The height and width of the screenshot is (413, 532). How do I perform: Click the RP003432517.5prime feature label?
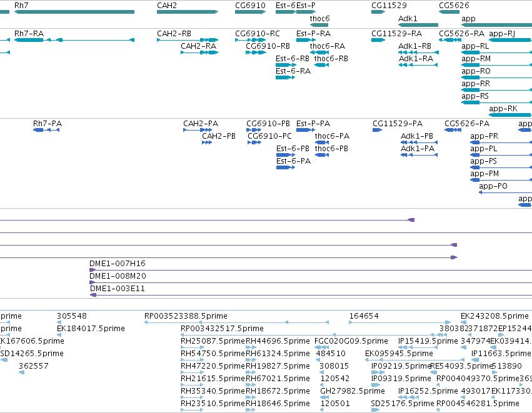pyautogui.click(x=222, y=329)
